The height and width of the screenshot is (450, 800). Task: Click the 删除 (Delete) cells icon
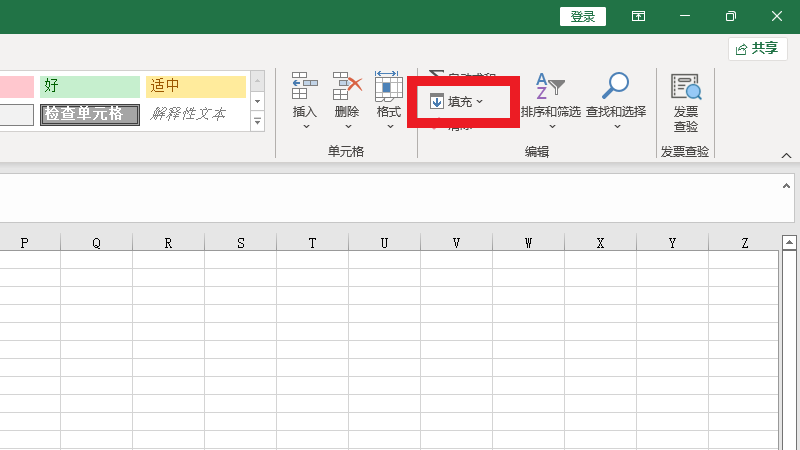(347, 87)
